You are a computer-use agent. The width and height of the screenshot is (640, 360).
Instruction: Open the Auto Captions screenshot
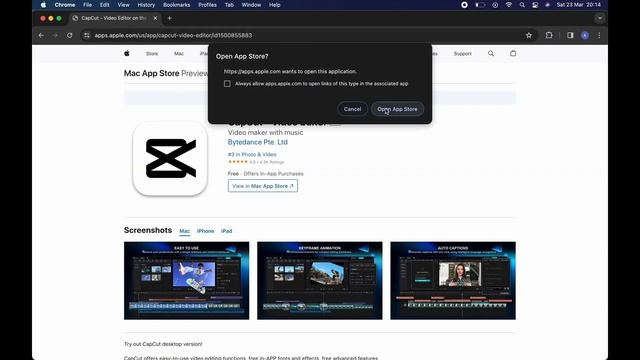(x=453, y=280)
